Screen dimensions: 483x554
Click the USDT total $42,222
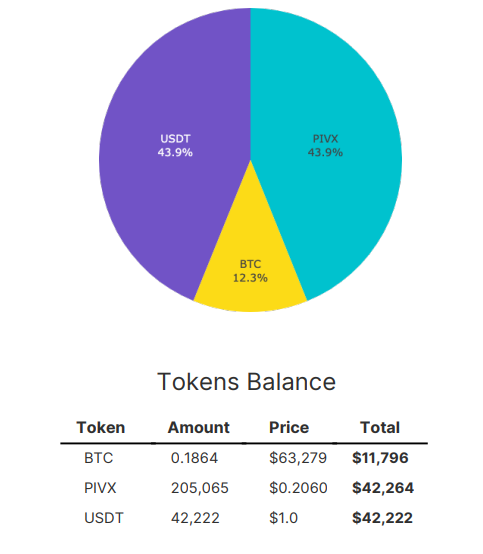click(x=382, y=518)
